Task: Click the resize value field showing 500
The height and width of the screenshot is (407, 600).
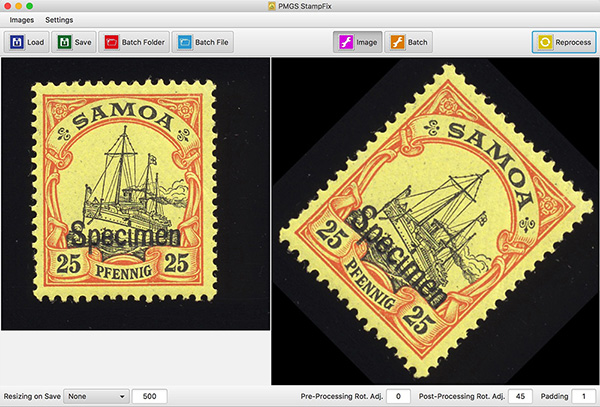Action: click(149, 396)
